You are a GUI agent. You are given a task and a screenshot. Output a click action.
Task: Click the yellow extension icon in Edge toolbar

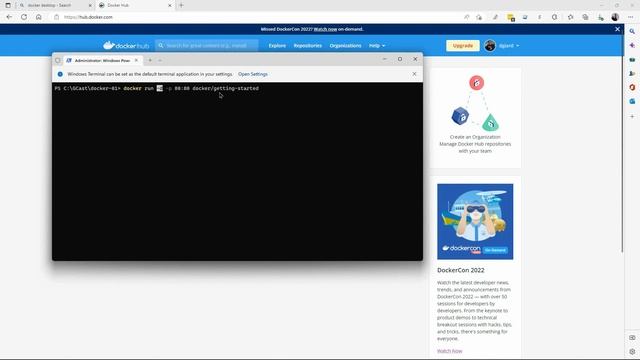coord(511,17)
